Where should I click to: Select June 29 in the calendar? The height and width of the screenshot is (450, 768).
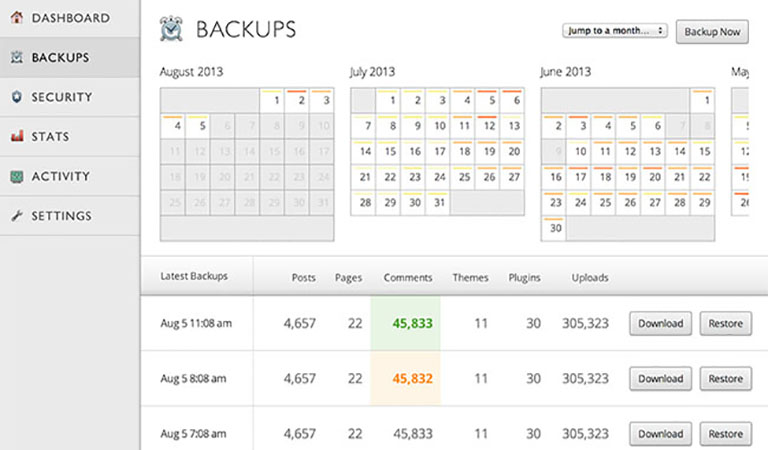click(702, 202)
